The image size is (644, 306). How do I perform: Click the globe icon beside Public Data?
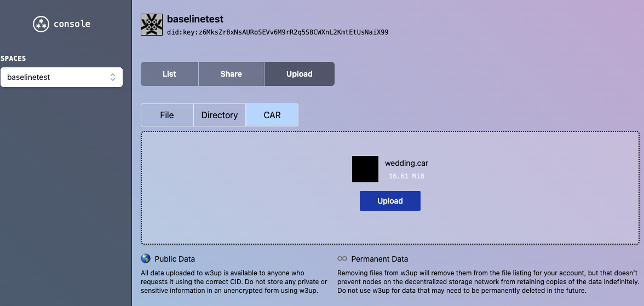tap(146, 258)
